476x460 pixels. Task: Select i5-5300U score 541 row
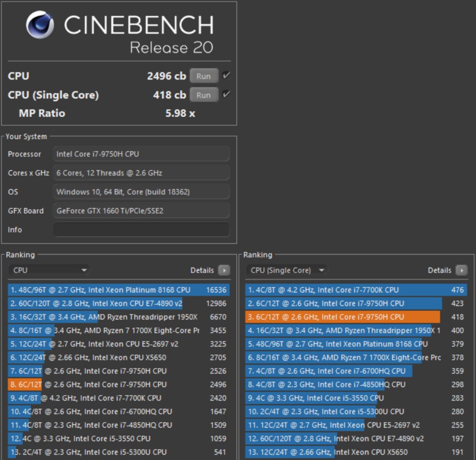119,452
